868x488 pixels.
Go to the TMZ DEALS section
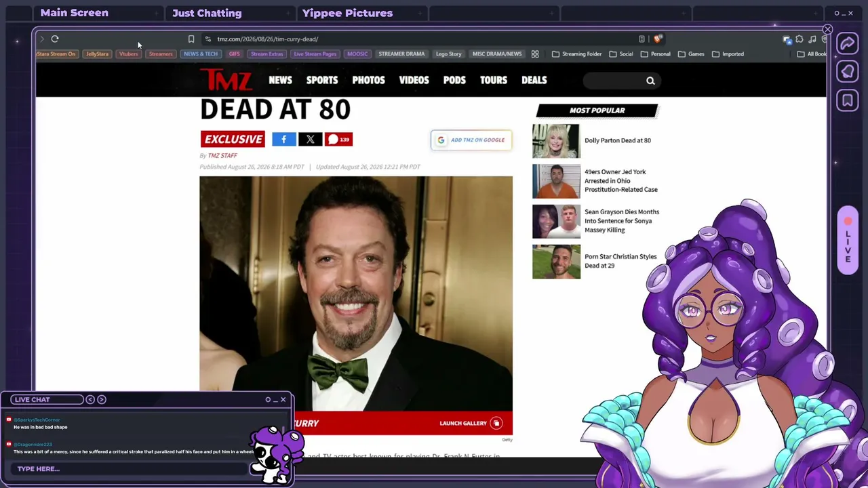(534, 80)
